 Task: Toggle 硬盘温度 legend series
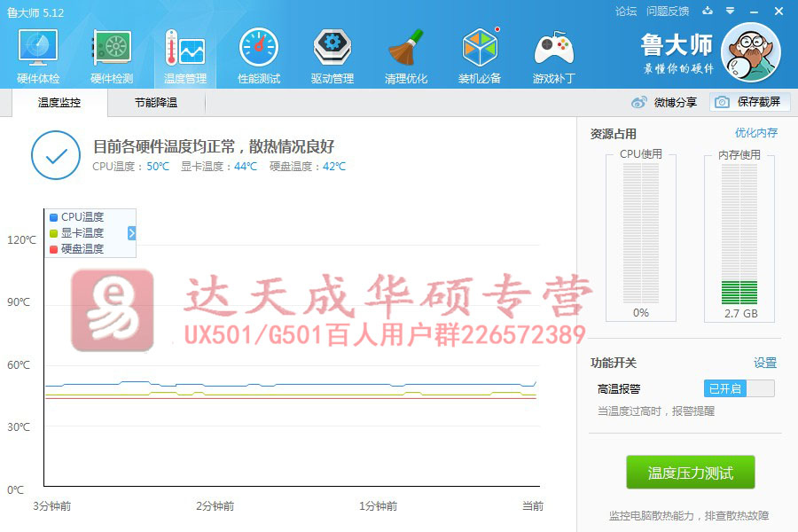[x=77, y=249]
